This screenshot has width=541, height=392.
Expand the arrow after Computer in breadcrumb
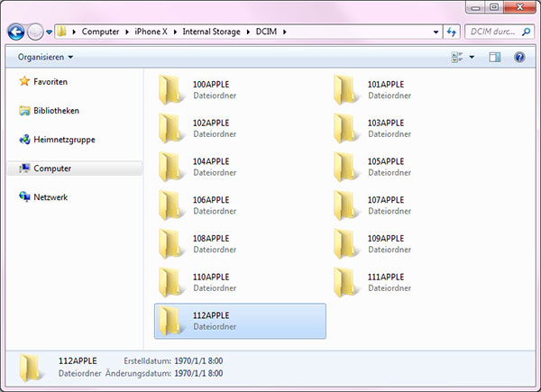(127, 32)
